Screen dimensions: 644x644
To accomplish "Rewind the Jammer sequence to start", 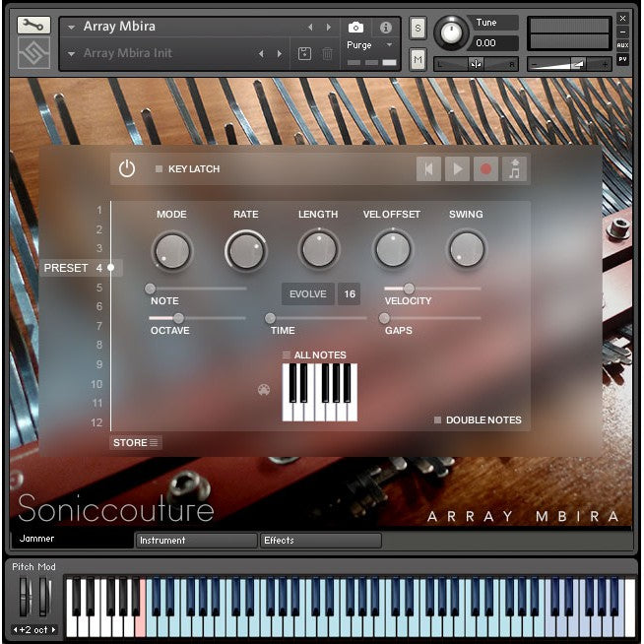I will pos(428,168).
